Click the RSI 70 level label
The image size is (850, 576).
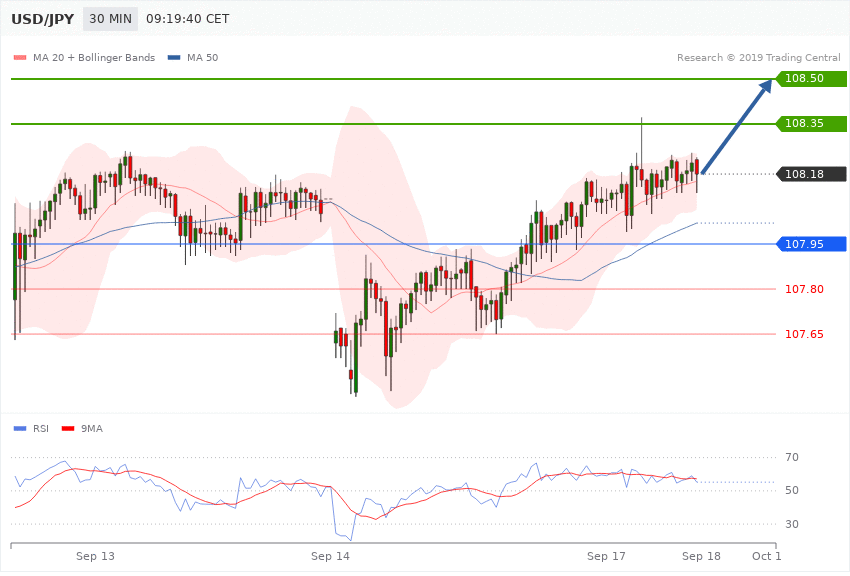(791, 457)
